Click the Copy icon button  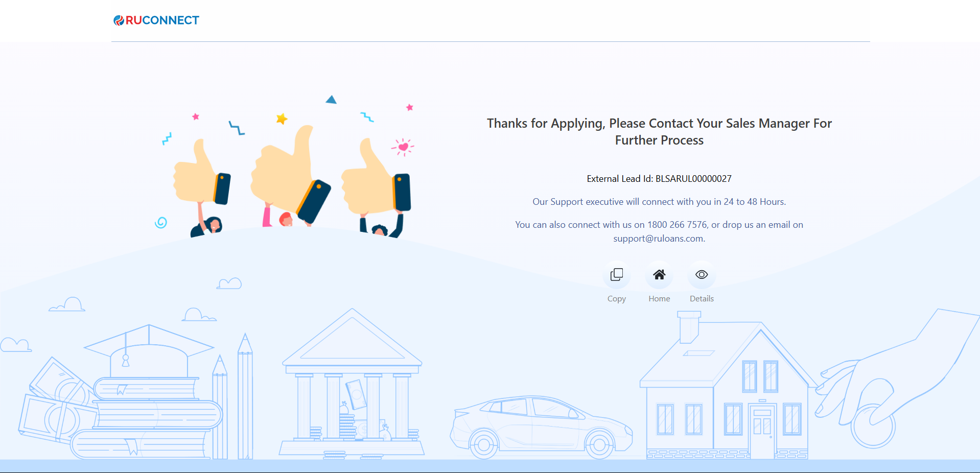(617, 275)
